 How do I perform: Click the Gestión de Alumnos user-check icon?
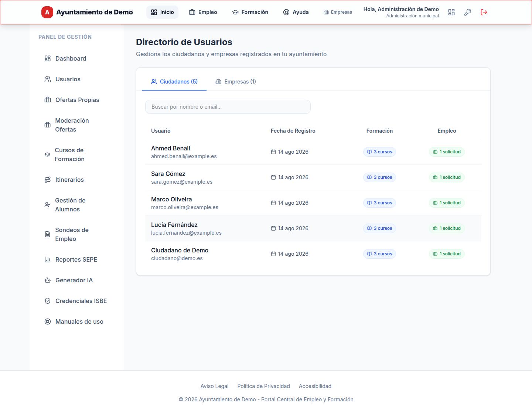coord(48,205)
